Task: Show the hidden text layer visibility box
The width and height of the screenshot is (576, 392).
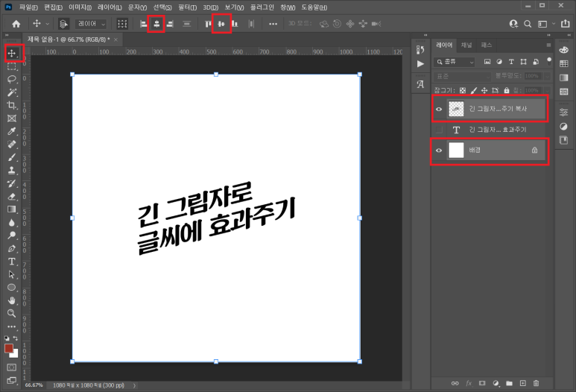Action: coord(439,130)
